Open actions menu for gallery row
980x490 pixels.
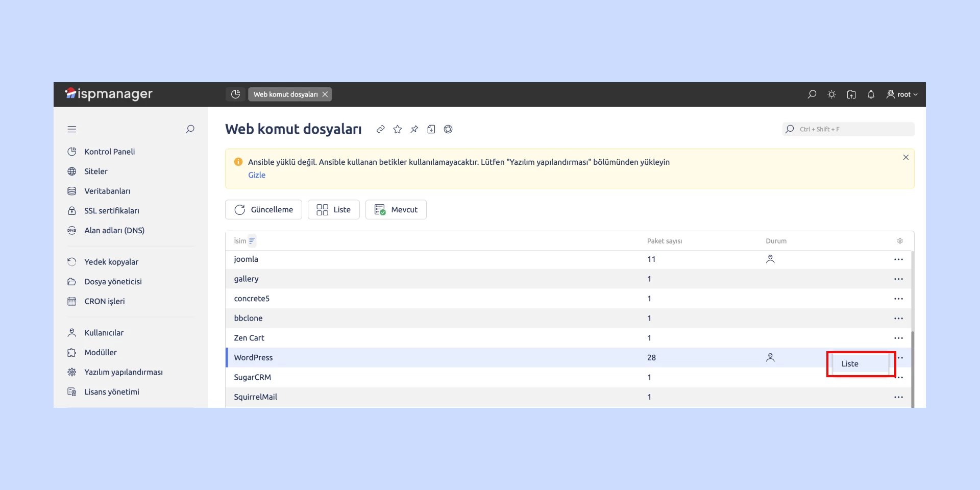click(x=898, y=279)
